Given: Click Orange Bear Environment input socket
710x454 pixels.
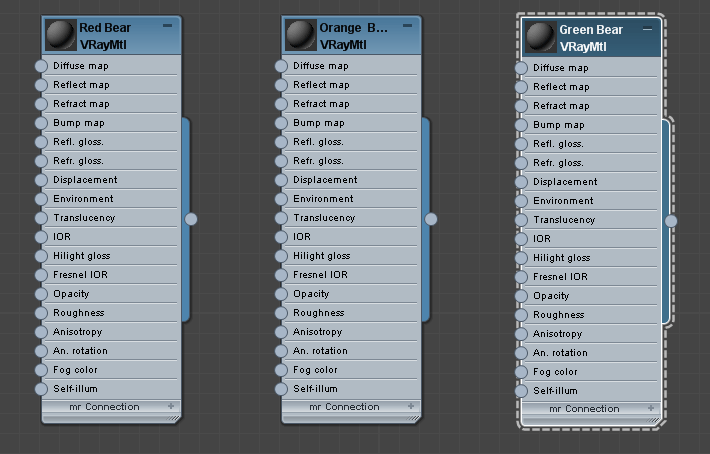Looking at the screenshot, I should click(x=281, y=199).
